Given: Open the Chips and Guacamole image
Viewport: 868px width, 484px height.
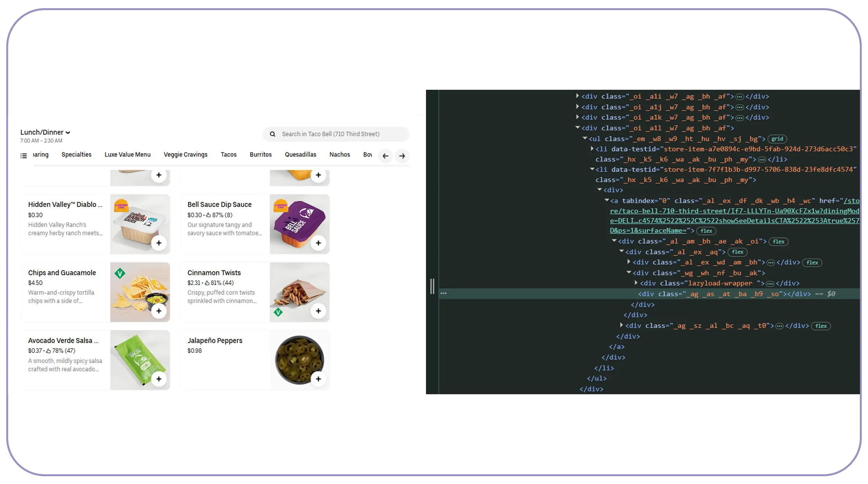Looking at the screenshot, I should click(140, 292).
